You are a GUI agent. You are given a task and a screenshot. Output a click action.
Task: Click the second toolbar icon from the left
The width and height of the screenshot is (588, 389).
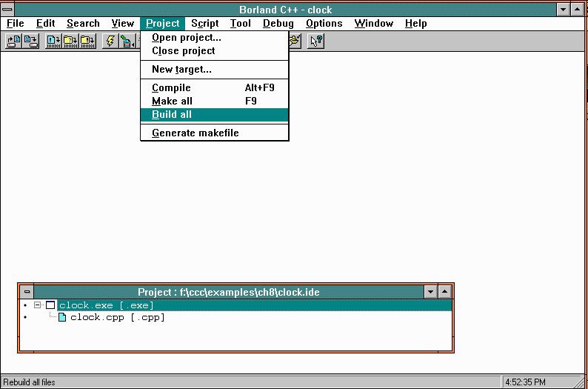click(x=30, y=41)
